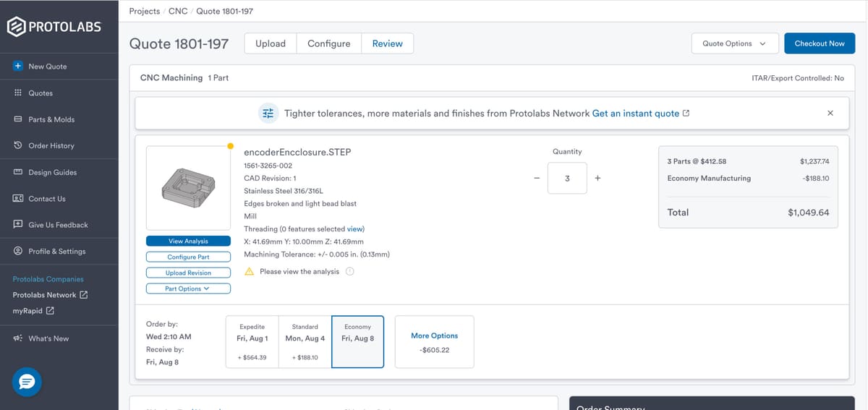Click the Profile user icon
The width and height of the screenshot is (868, 410).
tap(17, 251)
